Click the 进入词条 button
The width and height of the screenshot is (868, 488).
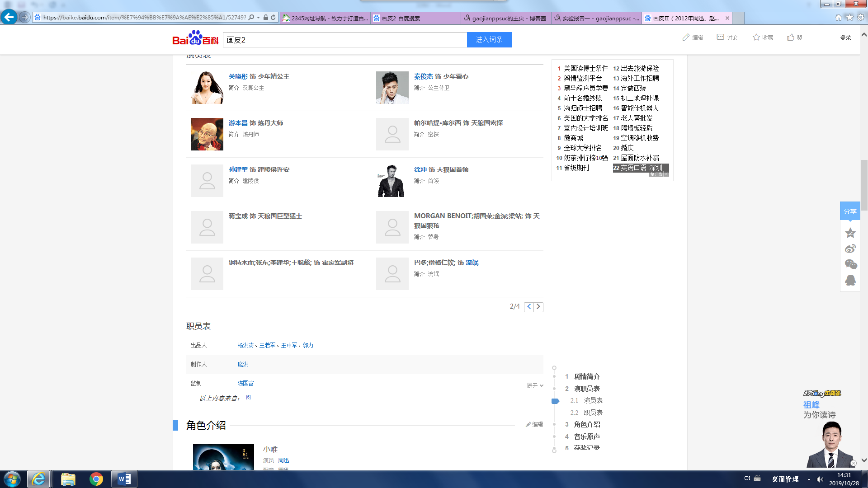[489, 40]
